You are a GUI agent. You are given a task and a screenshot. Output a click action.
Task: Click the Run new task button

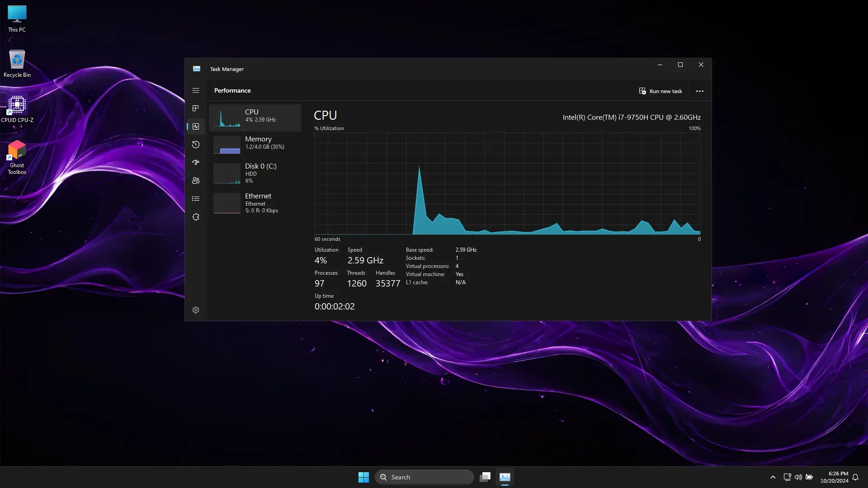click(660, 91)
